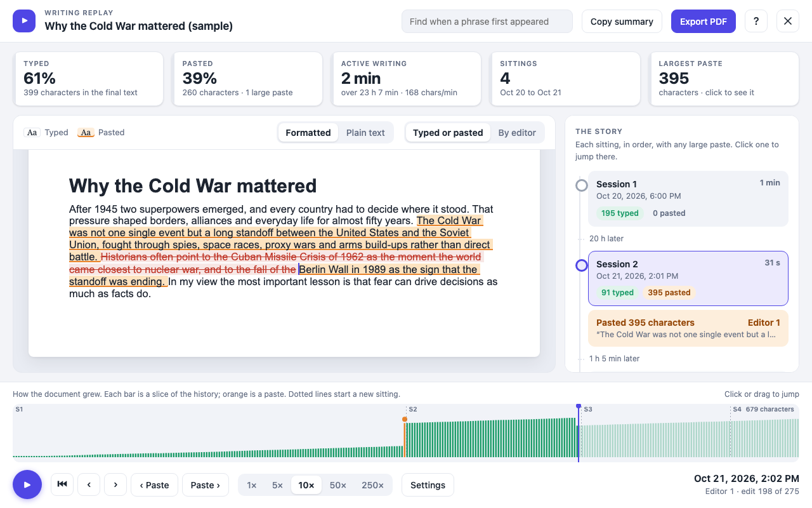Click the Typed stat card
812x508 pixels.
tap(89, 79)
